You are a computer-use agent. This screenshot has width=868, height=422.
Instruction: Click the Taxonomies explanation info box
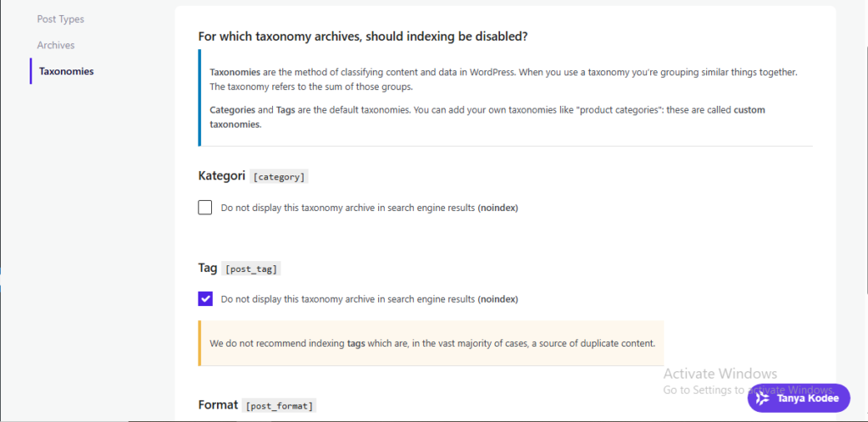pos(505,98)
